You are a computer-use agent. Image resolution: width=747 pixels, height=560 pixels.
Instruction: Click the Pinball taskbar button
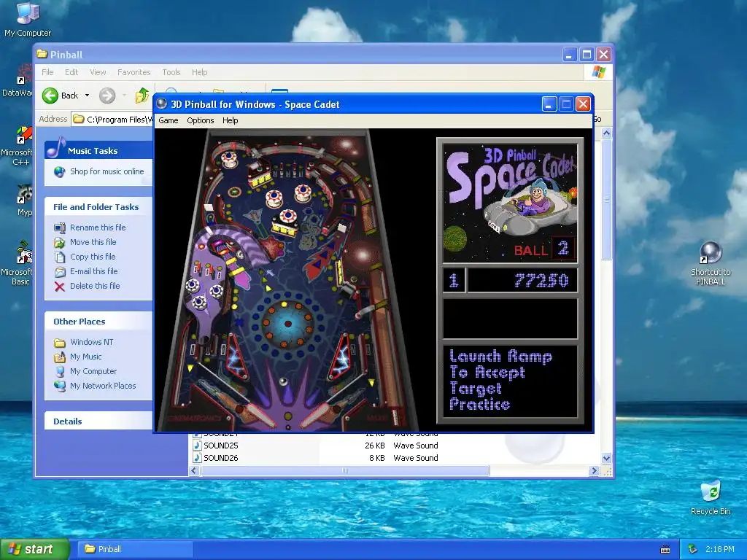pos(136,549)
